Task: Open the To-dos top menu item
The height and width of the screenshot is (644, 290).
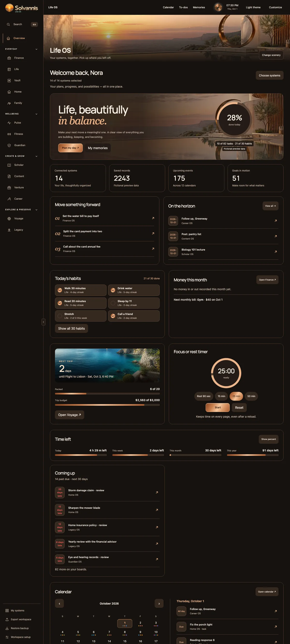Action: (183, 7)
